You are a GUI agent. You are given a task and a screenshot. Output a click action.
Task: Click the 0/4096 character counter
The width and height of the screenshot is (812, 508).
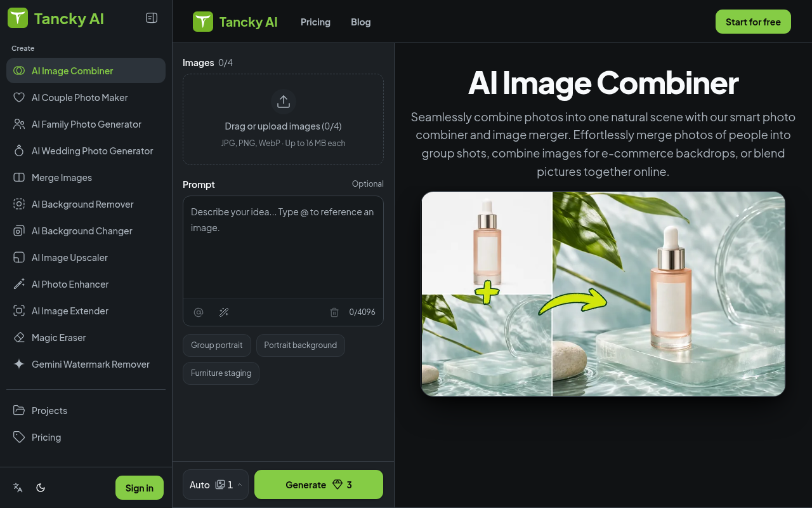[362, 312]
